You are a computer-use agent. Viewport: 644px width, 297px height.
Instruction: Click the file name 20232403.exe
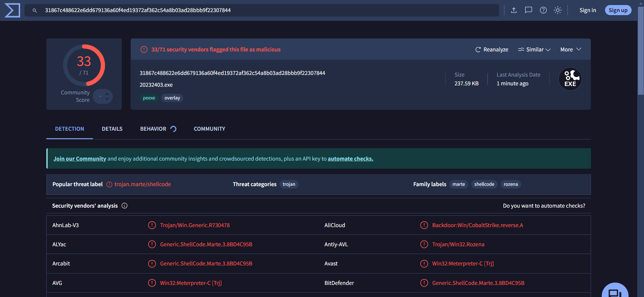[156, 85]
